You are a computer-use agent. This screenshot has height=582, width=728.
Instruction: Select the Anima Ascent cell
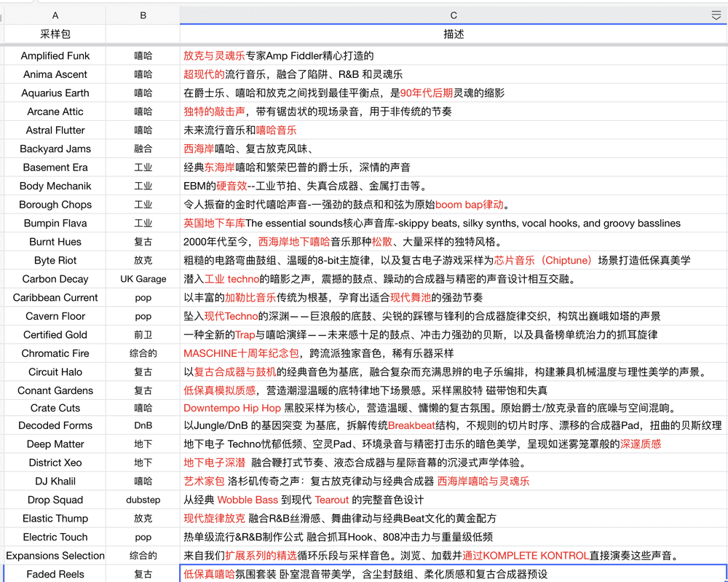coord(55,74)
